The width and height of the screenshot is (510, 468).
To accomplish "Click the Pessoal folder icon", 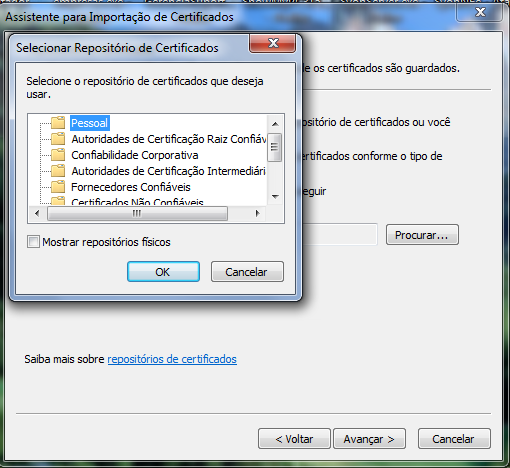I will [x=58, y=123].
